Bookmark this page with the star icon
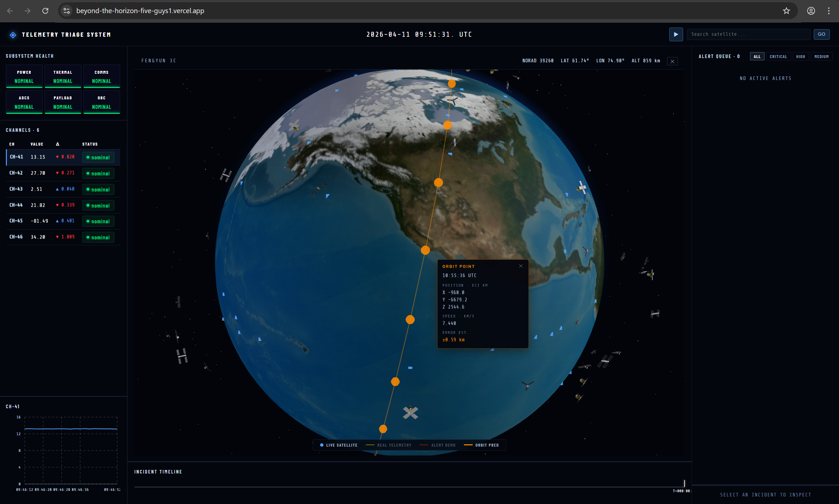839x504 pixels. point(786,11)
